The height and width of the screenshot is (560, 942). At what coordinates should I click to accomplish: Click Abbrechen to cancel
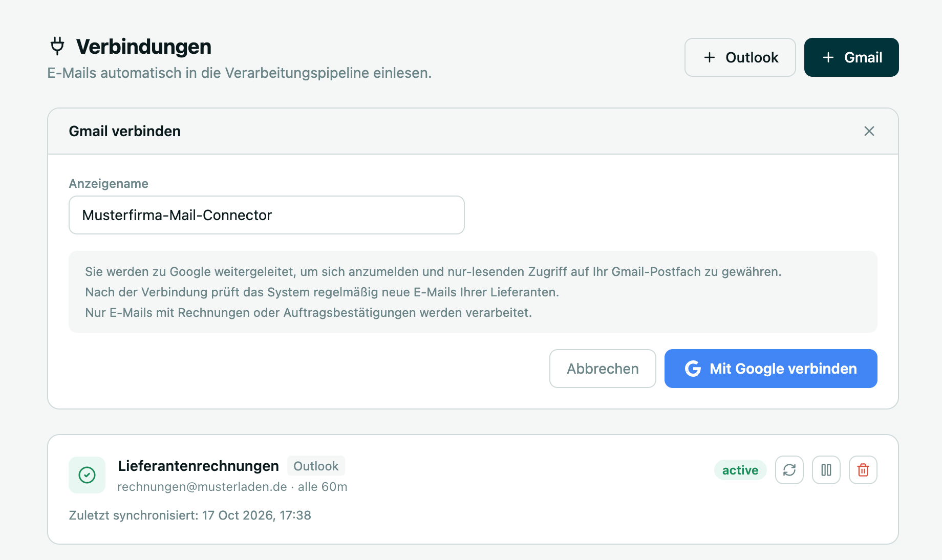click(603, 369)
